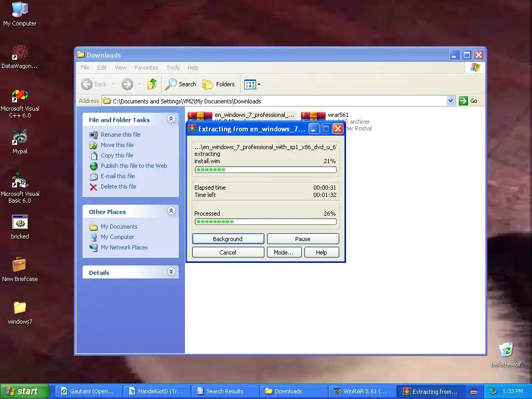The image size is (532, 399).
Task: Open the Help menu in Downloads
Action: [193, 68]
